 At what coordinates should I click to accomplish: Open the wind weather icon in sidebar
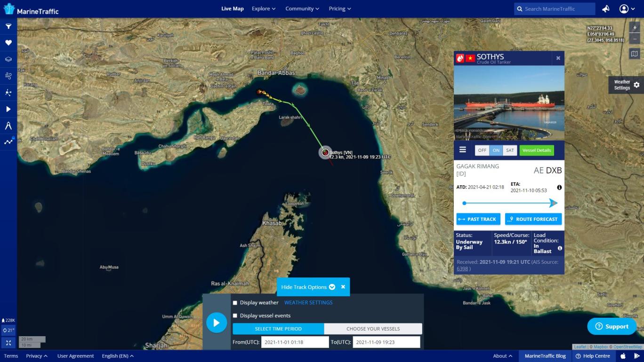[8, 76]
